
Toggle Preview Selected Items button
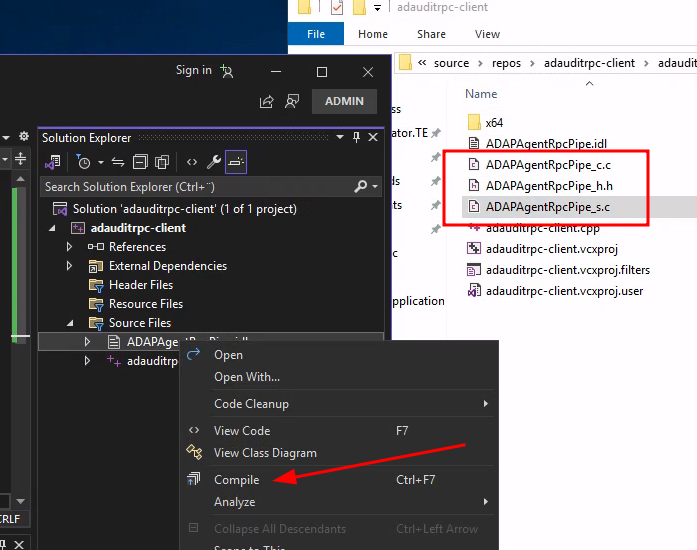pos(236,162)
